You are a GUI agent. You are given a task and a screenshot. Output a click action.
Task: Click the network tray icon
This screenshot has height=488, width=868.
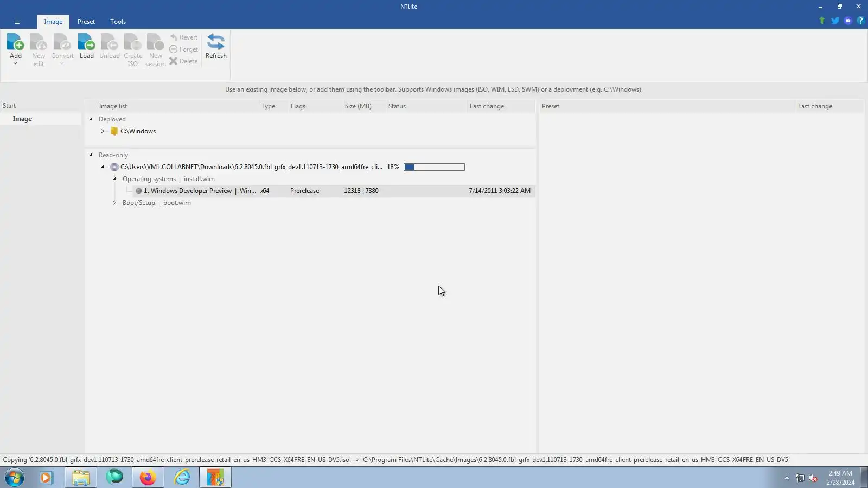[x=800, y=478]
